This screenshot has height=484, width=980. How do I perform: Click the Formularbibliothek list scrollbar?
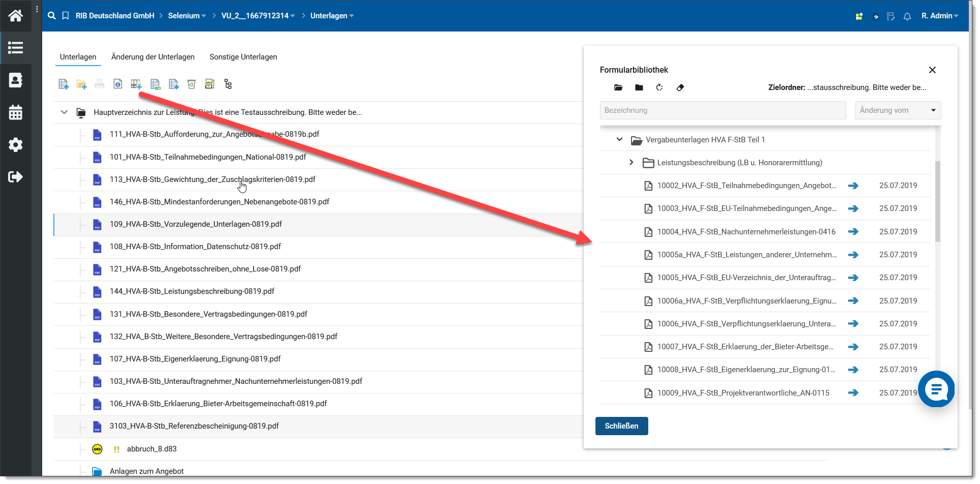937,201
